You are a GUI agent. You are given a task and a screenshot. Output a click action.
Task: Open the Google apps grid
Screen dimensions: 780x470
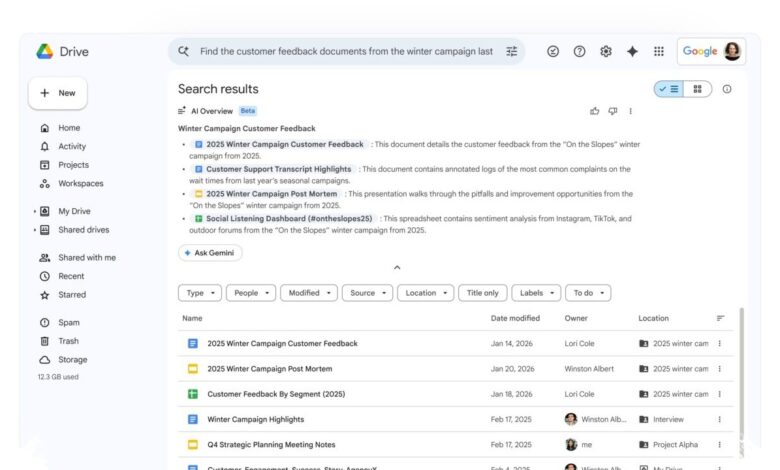point(659,51)
